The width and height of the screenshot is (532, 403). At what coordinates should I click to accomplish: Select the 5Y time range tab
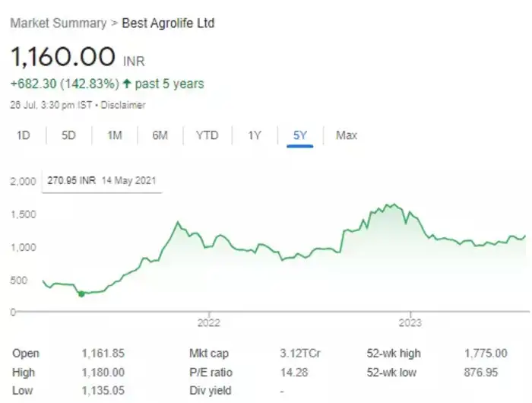pos(300,135)
